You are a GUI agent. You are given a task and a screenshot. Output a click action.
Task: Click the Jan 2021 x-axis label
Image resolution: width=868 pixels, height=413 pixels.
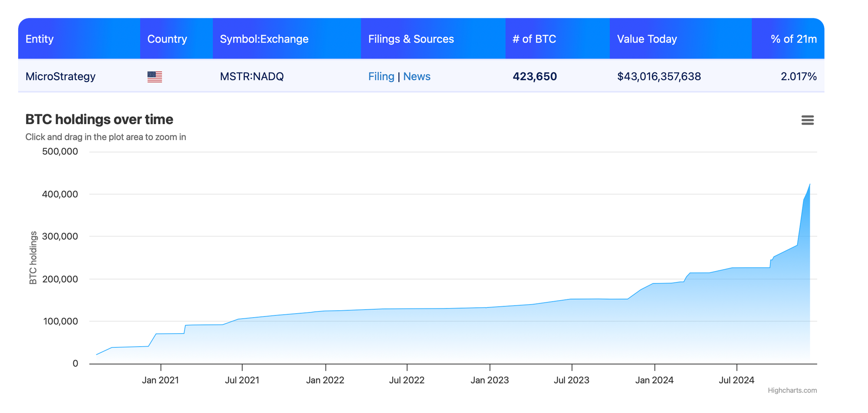click(x=160, y=380)
